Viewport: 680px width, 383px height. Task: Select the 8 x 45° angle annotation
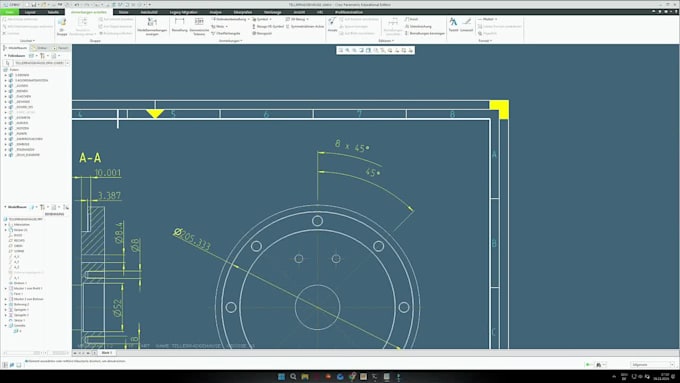352,146
